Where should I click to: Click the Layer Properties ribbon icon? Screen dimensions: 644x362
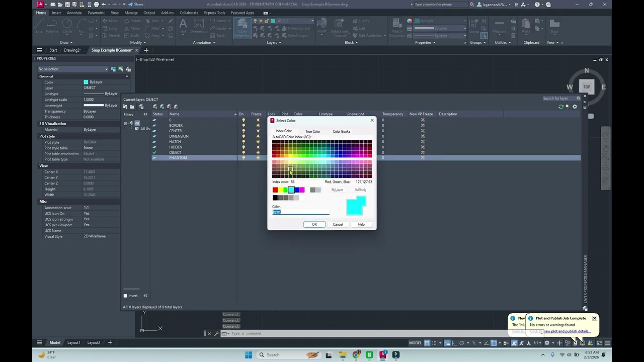(242, 28)
